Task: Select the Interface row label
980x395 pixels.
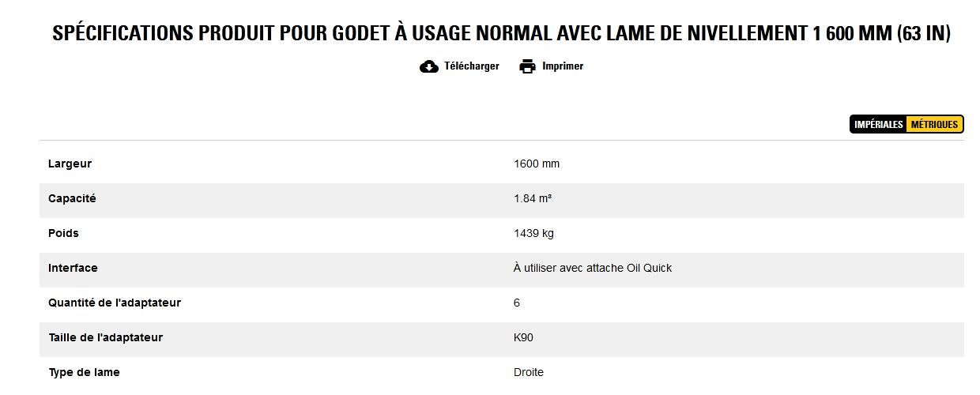Action: (73, 269)
